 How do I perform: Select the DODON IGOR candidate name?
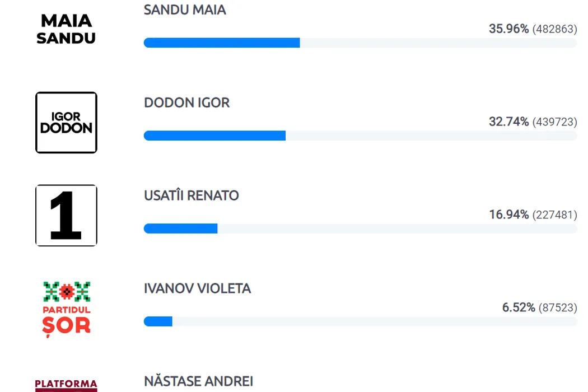(x=186, y=102)
